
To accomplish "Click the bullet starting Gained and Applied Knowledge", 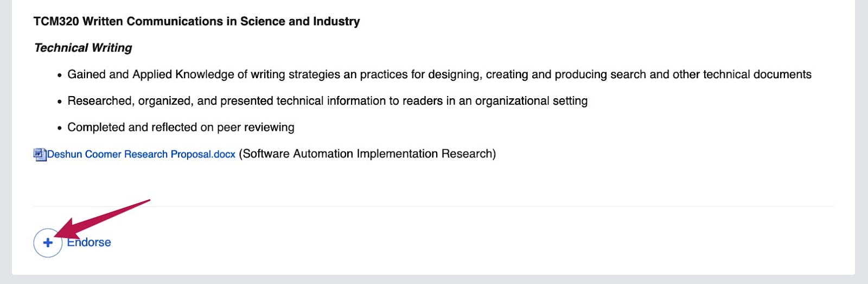I will tap(439, 74).
